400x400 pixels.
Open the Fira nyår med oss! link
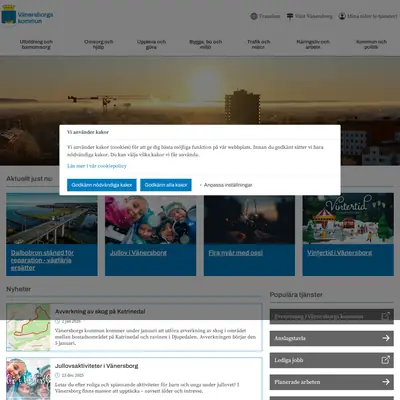pyautogui.click(x=236, y=253)
